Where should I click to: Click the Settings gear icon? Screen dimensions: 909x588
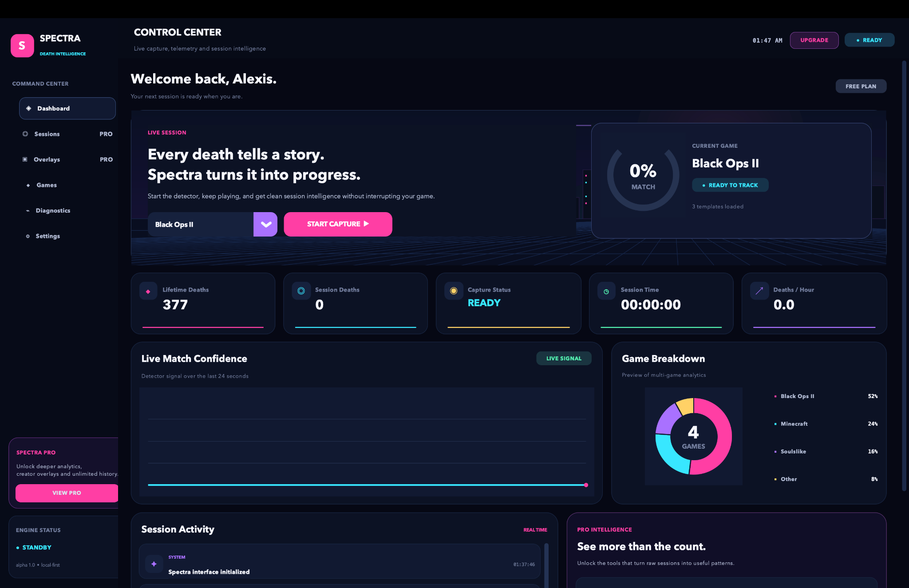pyautogui.click(x=28, y=236)
